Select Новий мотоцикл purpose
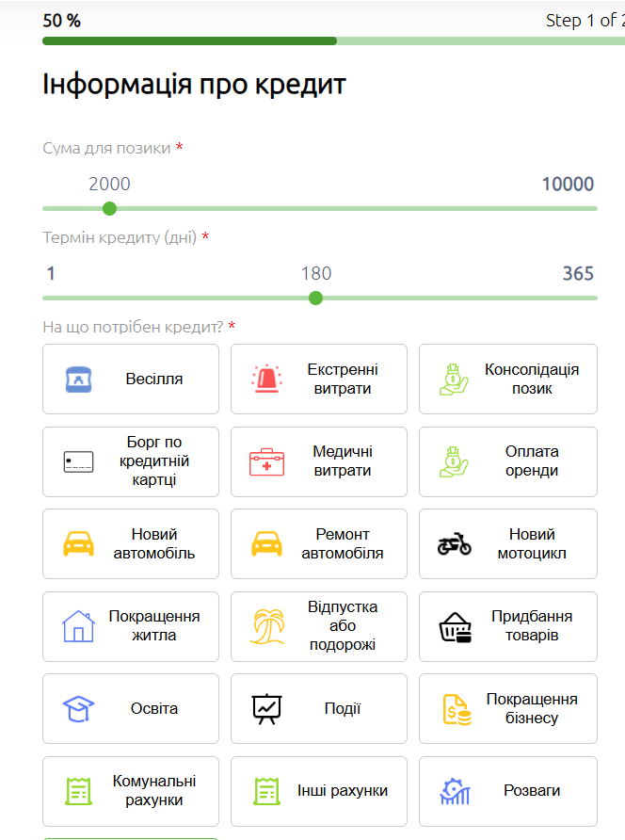 point(507,543)
